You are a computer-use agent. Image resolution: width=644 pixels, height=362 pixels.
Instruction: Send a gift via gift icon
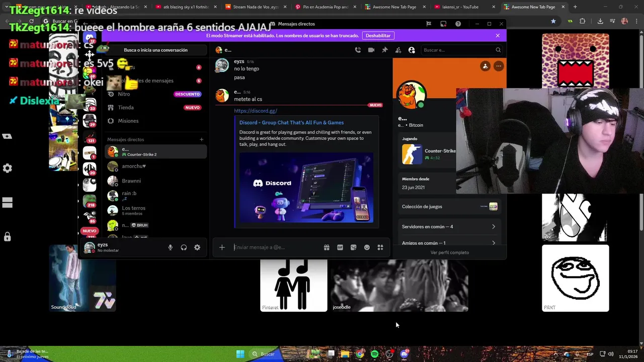click(327, 247)
